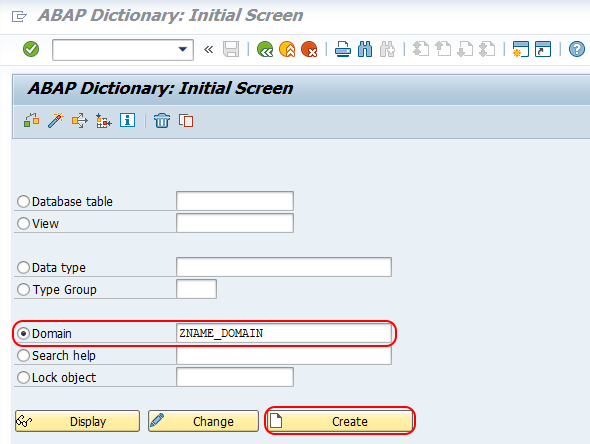Click the red Cancel icon
The height and width of the screenshot is (444, 590).
click(309, 49)
